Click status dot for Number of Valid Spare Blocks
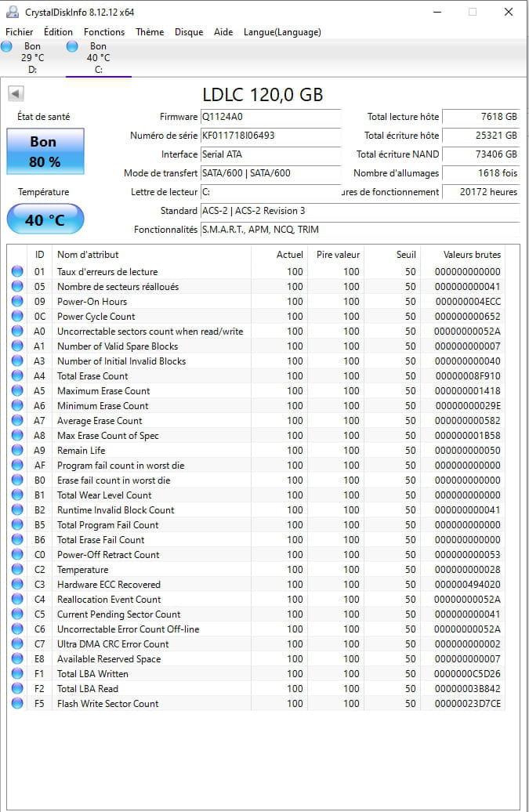This screenshot has height=812, width=529. (x=17, y=346)
